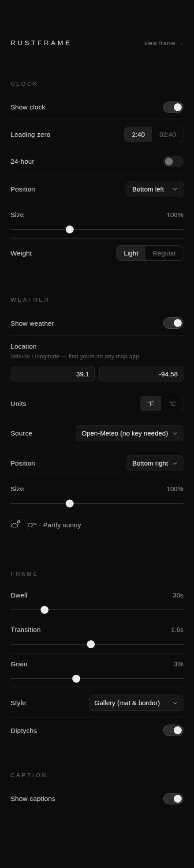The height and width of the screenshot is (868, 194).
Task: Click the Location label
Action: [23, 346]
